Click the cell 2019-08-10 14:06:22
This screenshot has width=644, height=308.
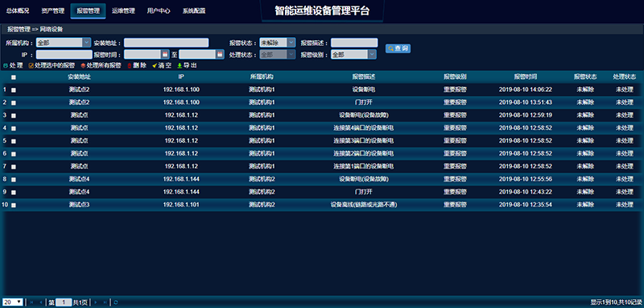526,89
